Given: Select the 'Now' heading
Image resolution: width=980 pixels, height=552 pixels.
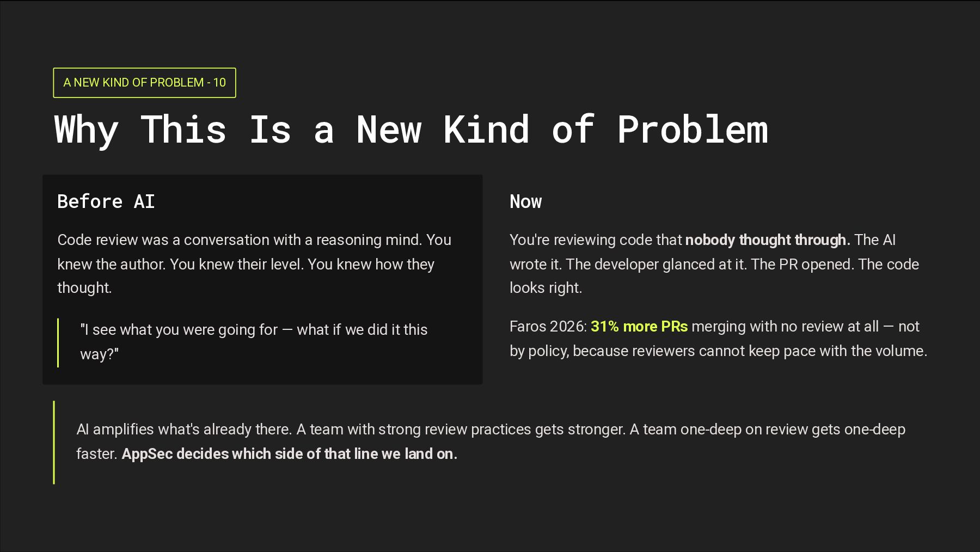Looking at the screenshot, I should 525,202.
